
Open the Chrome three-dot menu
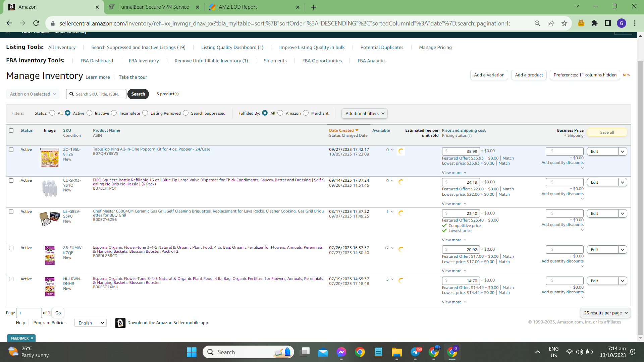click(635, 23)
